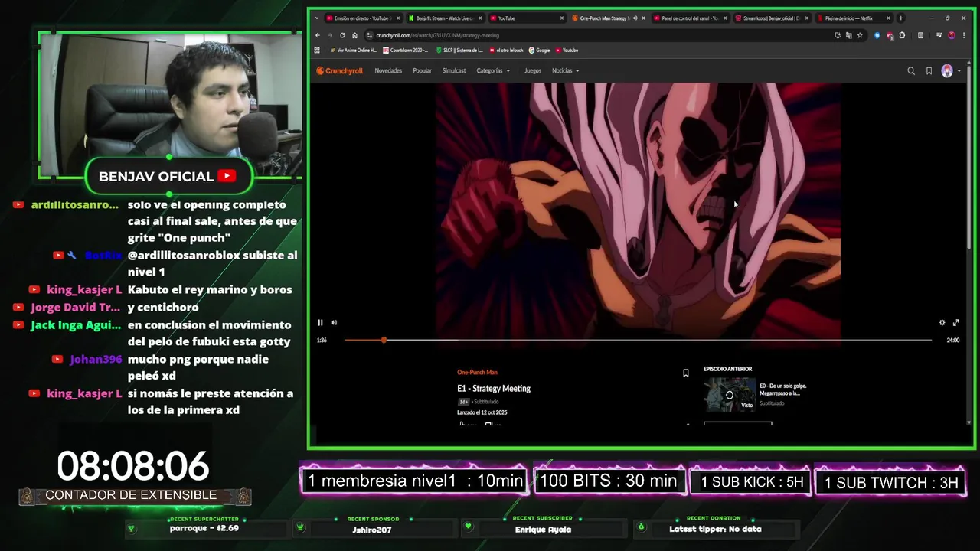Open Countdown 2020 bookmark
The height and width of the screenshot is (551, 980).
[406, 51]
